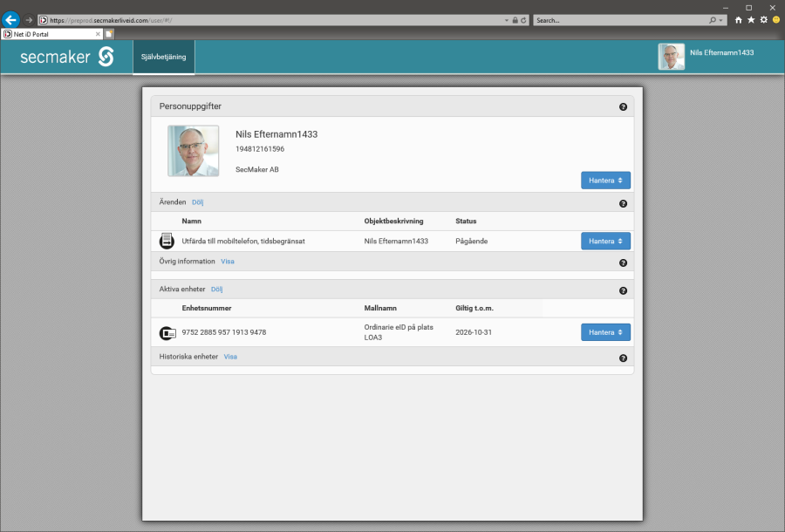Click the secmaker logo
This screenshot has height=532, width=785.
pos(67,57)
